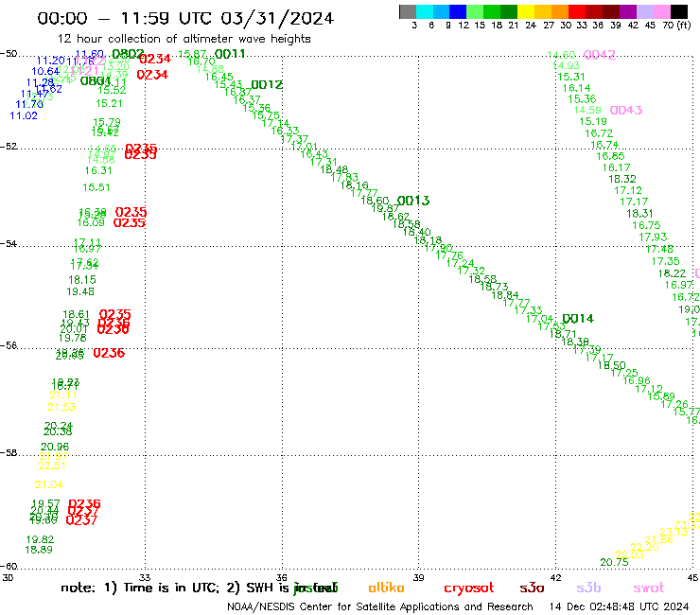Viewport: 700px width, 615px height.
Task: Click the wave height value '19.82'
Action: 40,539
